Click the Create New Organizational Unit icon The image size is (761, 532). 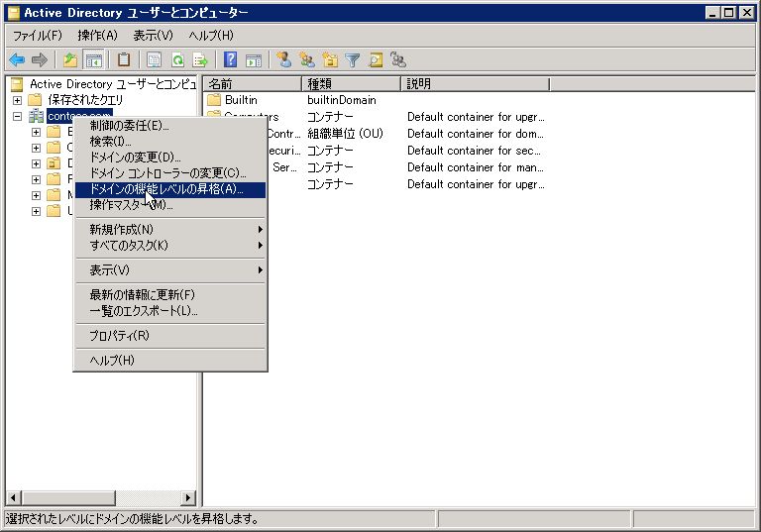pos(330,60)
